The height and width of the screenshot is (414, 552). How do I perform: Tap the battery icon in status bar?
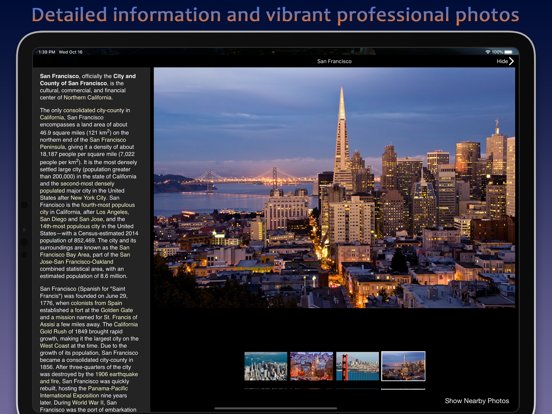[x=509, y=52]
